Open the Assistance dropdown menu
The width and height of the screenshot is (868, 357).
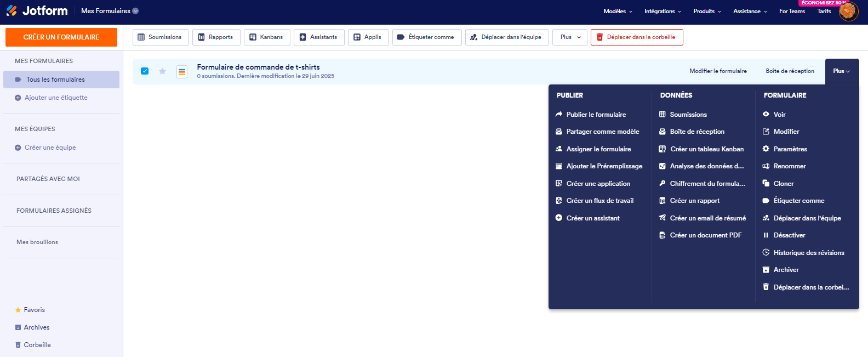(x=750, y=12)
